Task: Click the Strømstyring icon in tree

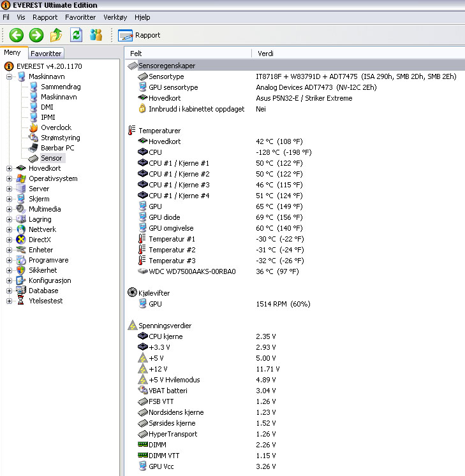Action: [x=33, y=138]
